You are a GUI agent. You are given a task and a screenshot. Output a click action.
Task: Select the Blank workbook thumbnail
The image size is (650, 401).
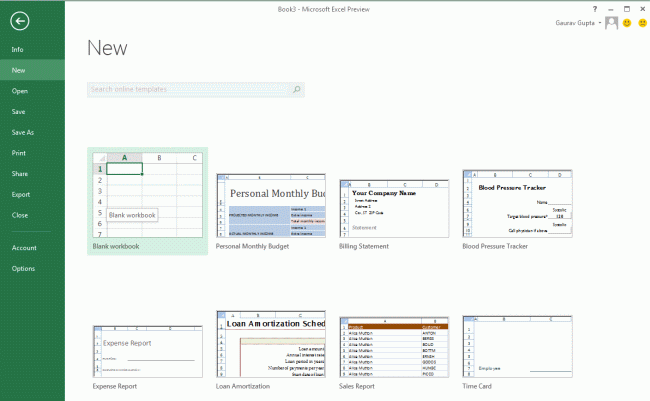tap(148, 195)
